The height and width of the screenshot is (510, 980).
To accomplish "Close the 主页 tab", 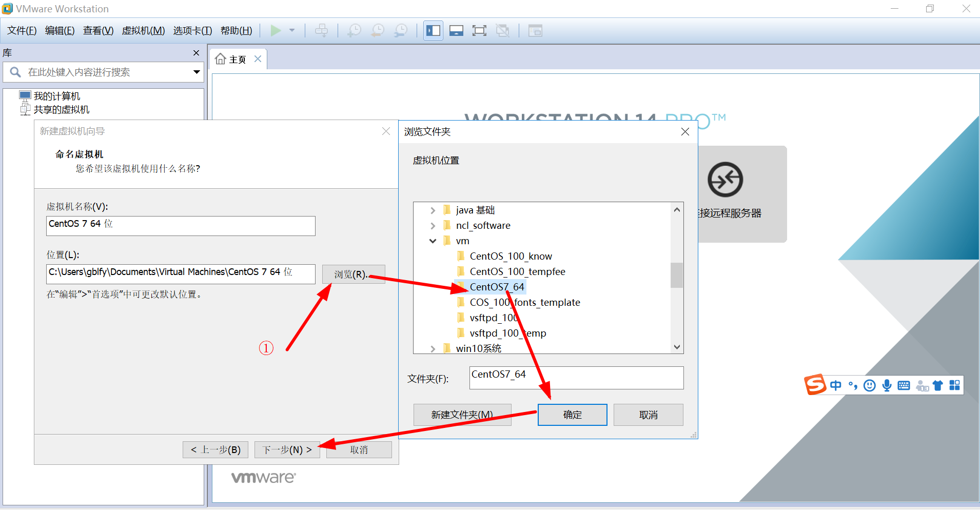I will (258, 59).
